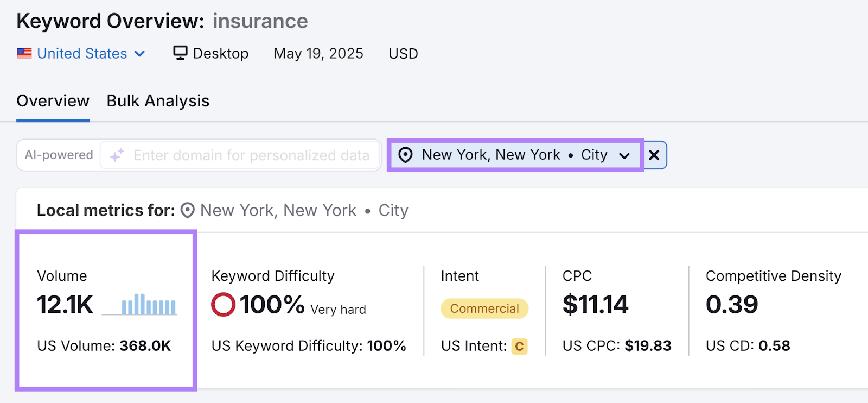
Task: Click the Volume trend mini bar chart
Action: [x=146, y=304]
